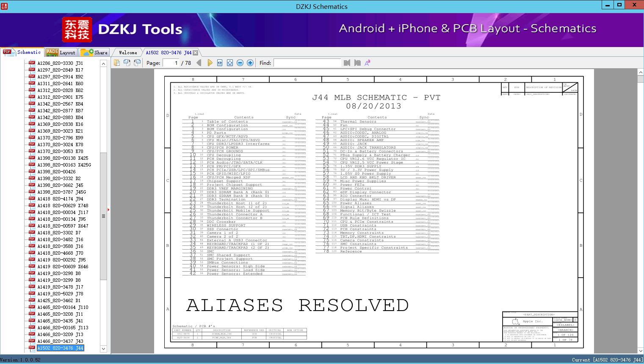Image resolution: width=644 pixels, height=364 pixels.
Task: Open the A1297_820-2849 K17 schematic
Action: (60, 70)
